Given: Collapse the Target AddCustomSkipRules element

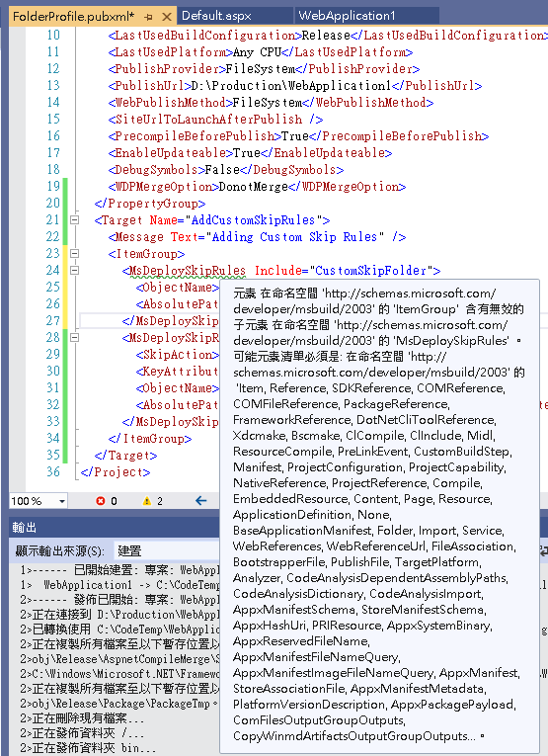Looking at the screenshot, I should (x=75, y=219).
